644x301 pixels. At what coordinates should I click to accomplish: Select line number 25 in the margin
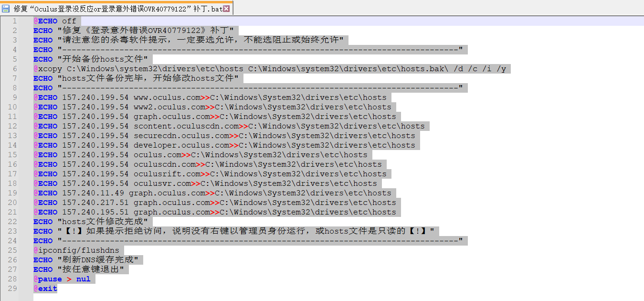[12, 250]
